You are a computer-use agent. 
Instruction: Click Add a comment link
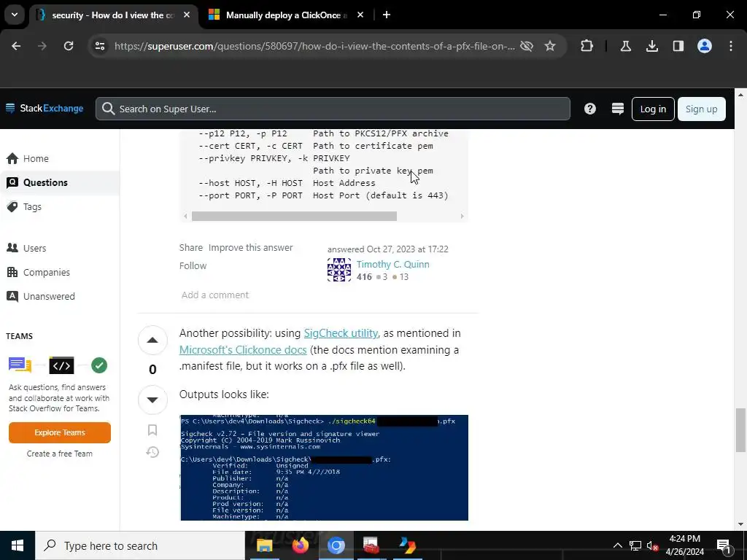coord(215,295)
